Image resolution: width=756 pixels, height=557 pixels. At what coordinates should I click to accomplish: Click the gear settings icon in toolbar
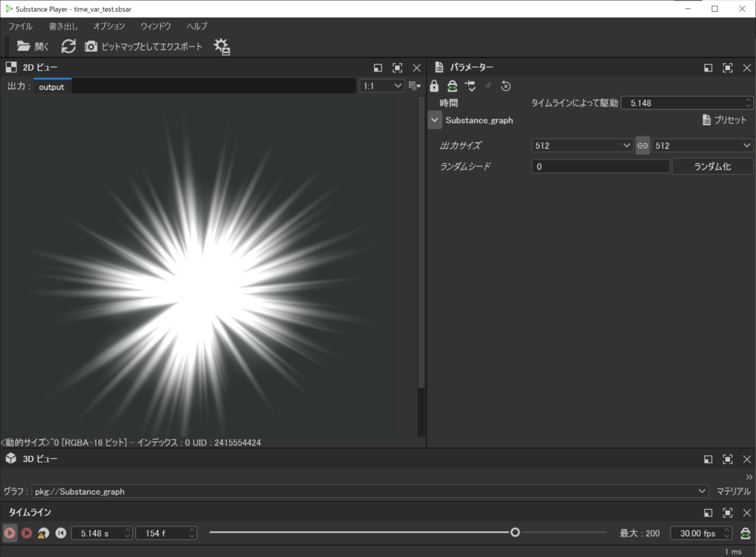(x=221, y=46)
